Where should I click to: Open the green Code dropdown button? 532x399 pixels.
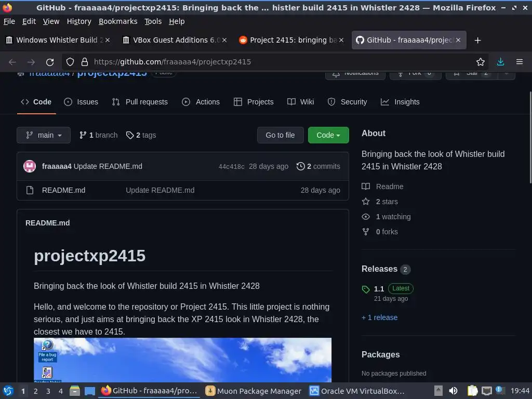tap(328, 135)
